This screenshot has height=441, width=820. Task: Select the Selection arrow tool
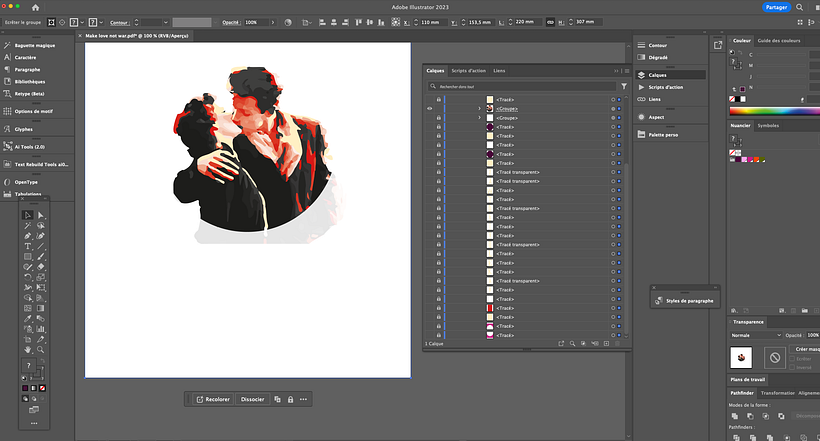27,215
